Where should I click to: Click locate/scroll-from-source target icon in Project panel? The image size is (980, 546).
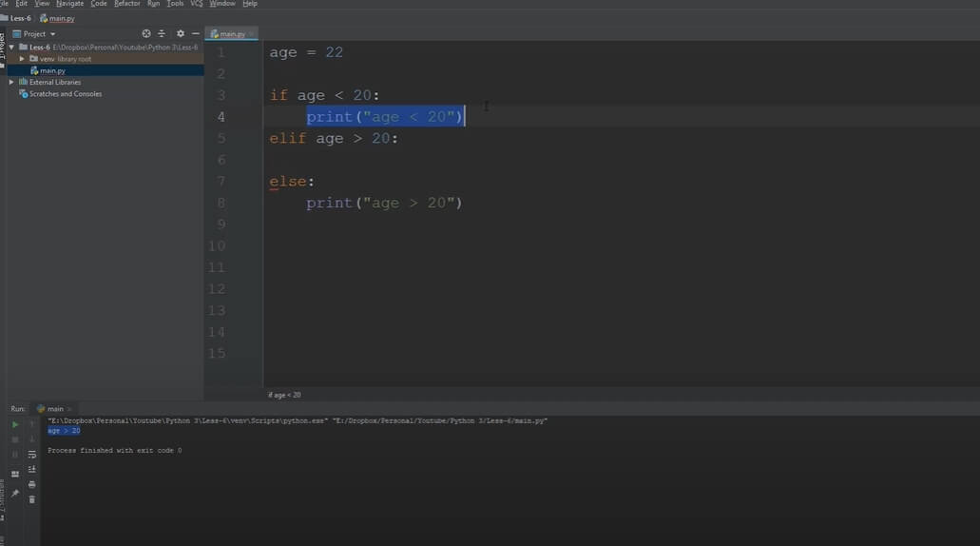146,34
